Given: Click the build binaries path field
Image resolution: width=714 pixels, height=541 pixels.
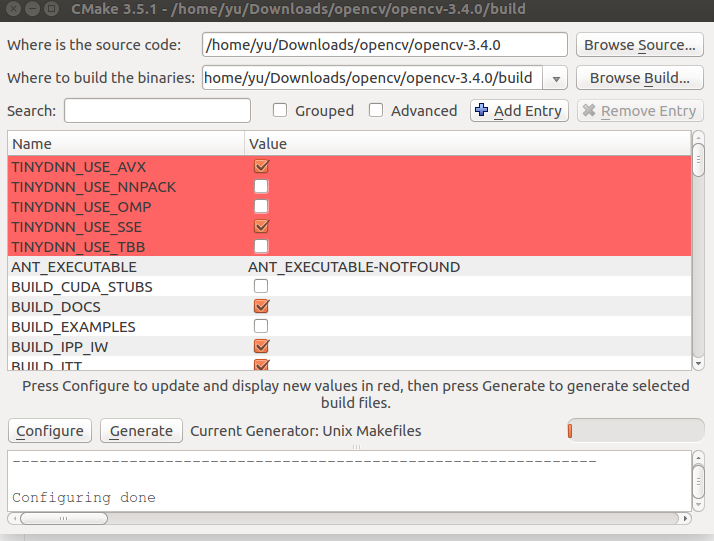Looking at the screenshot, I should pyautogui.click(x=372, y=78).
